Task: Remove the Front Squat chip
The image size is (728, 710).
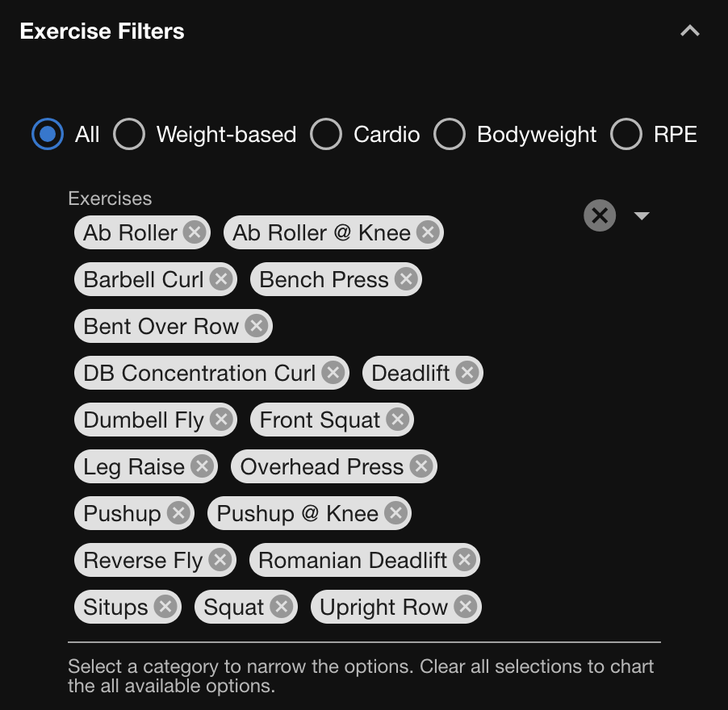Action: pyautogui.click(x=397, y=420)
